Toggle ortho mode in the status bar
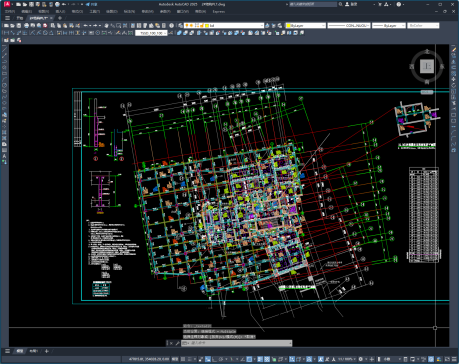459x364 pixels. 215,359
